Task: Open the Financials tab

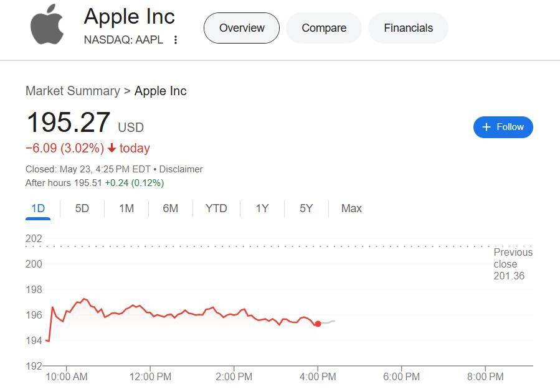Action: pos(408,28)
